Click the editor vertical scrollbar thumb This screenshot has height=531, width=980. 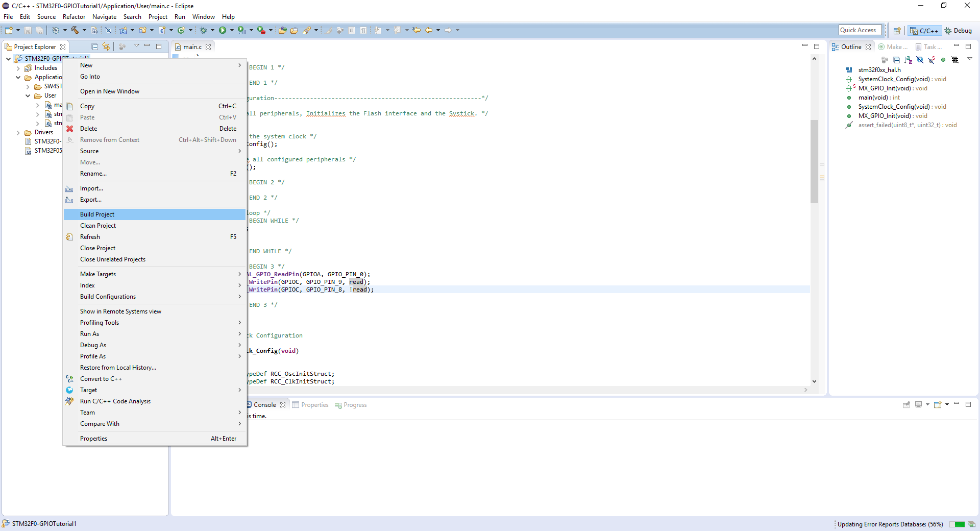point(814,161)
